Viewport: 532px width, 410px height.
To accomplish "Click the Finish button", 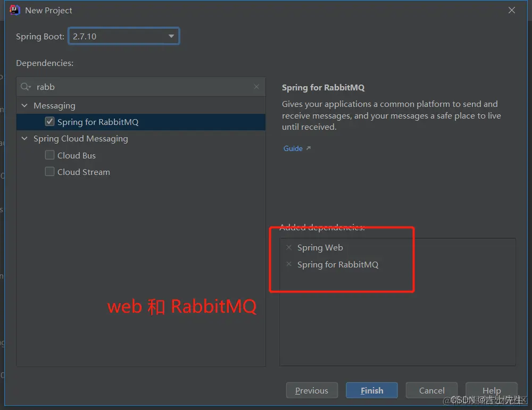I will (x=372, y=390).
